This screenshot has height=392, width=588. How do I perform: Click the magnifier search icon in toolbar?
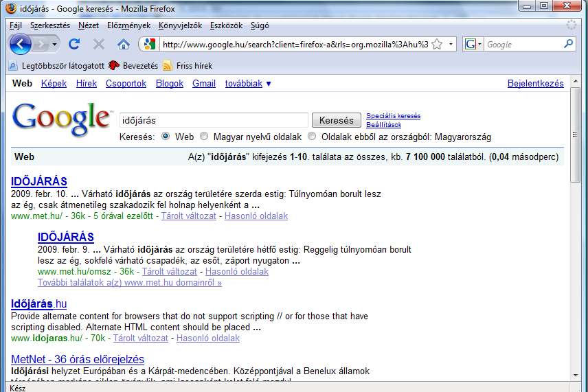coord(569,44)
